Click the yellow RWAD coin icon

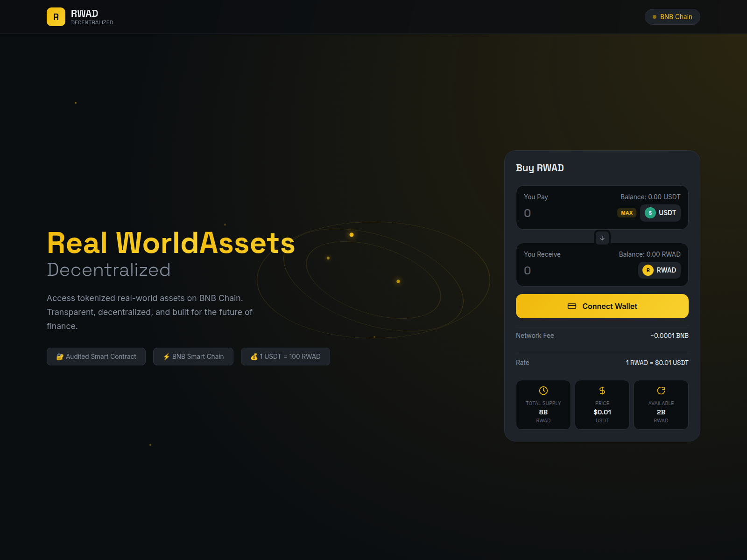648,270
